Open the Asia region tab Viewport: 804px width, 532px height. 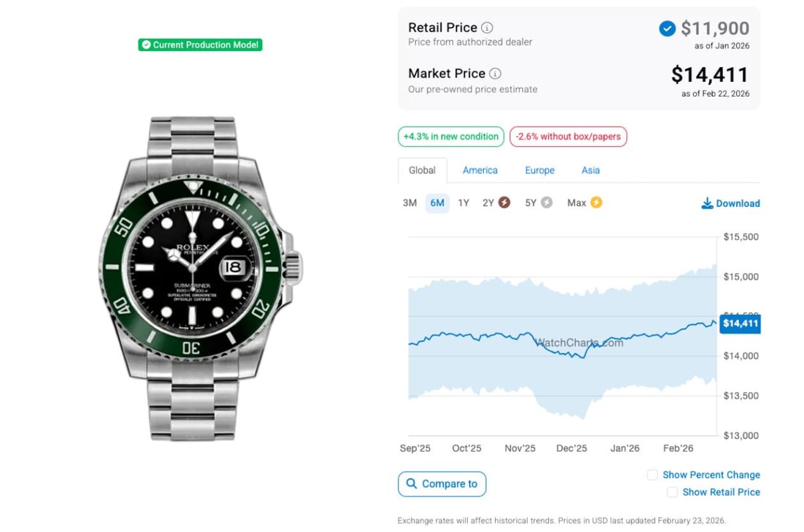pos(590,170)
